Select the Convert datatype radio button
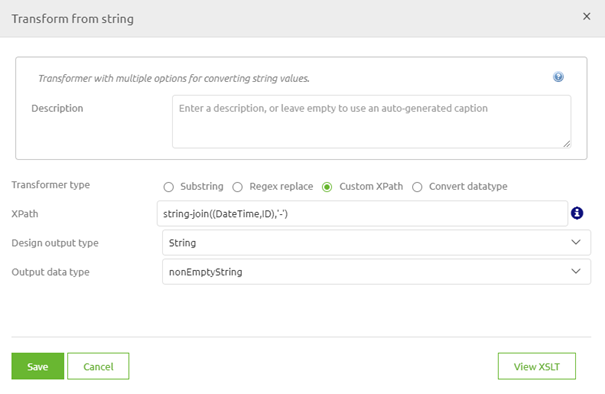This screenshot has width=605, height=394. tap(417, 187)
